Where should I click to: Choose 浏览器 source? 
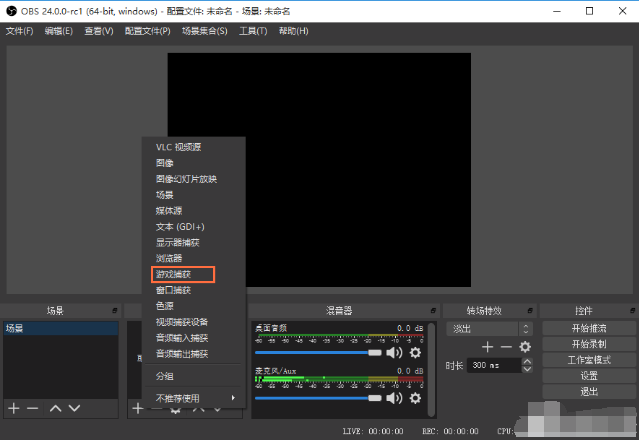pos(169,258)
